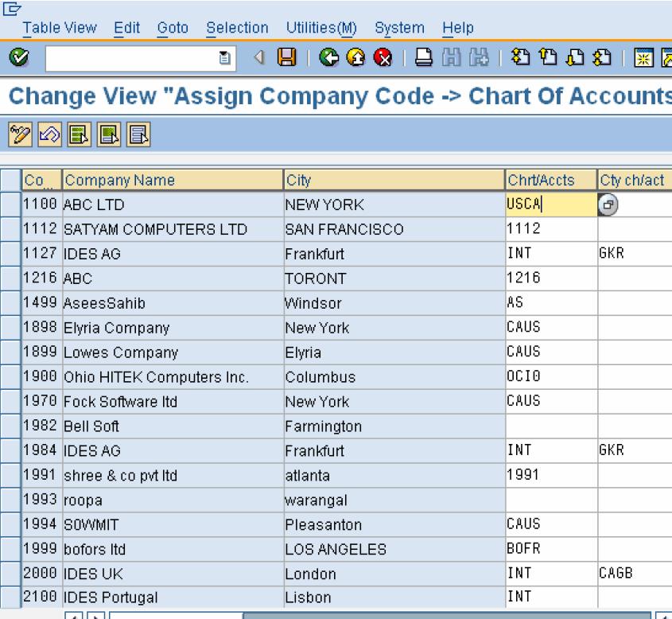Toggle Display/Change pencil icon
The width and height of the screenshot is (672, 619).
tap(20, 135)
